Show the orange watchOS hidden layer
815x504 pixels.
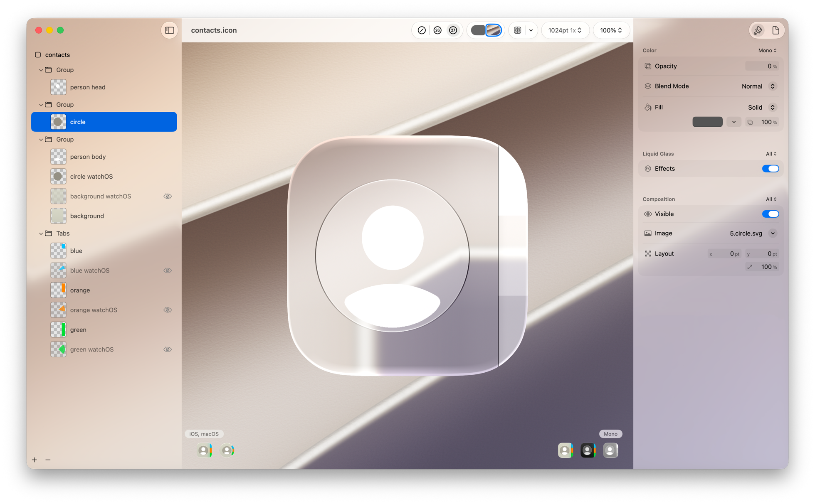(x=168, y=310)
